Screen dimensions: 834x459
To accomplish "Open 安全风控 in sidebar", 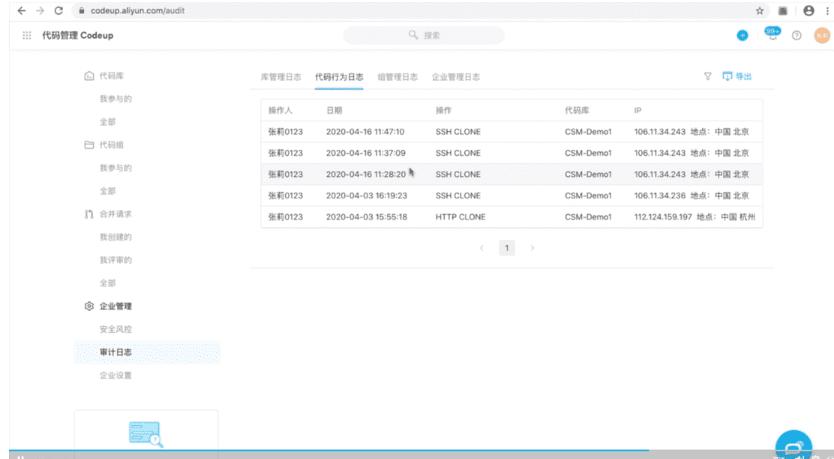I will [115, 329].
